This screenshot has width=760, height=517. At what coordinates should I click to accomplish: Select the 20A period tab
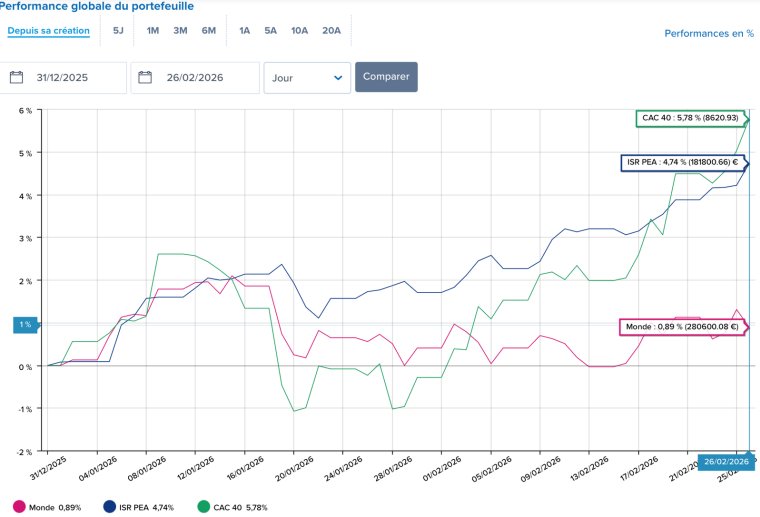coord(332,31)
